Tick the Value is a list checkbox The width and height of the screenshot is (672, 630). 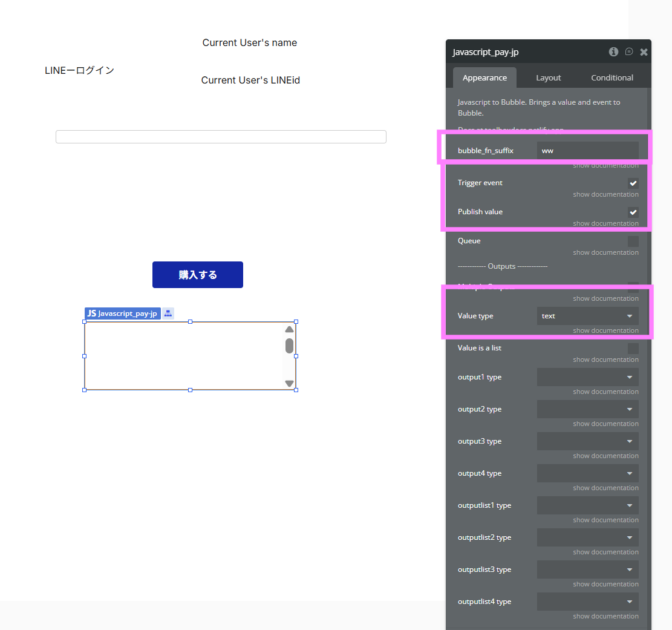(632, 348)
